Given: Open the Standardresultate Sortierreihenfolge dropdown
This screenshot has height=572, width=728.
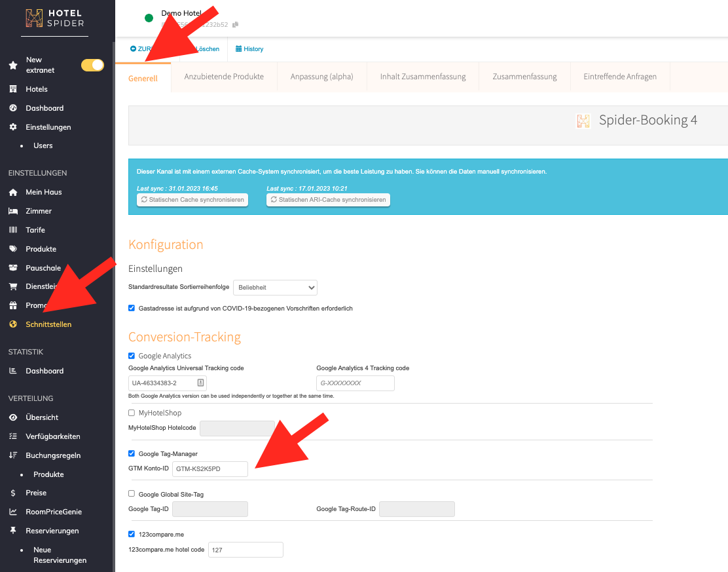Looking at the screenshot, I should pos(275,287).
